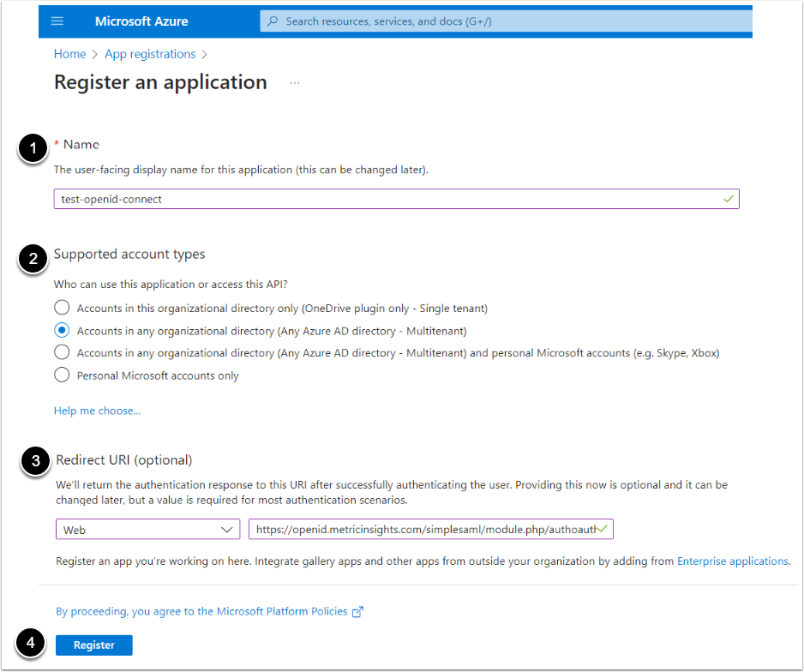The image size is (804, 672).
Task: Open the hamburger portal menu
Action: pyautogui.click(x=57, y=21)
